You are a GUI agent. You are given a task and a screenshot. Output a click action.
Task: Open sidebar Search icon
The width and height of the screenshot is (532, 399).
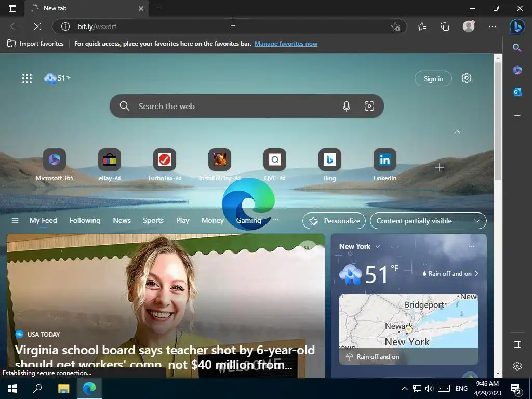click(517, 48)
